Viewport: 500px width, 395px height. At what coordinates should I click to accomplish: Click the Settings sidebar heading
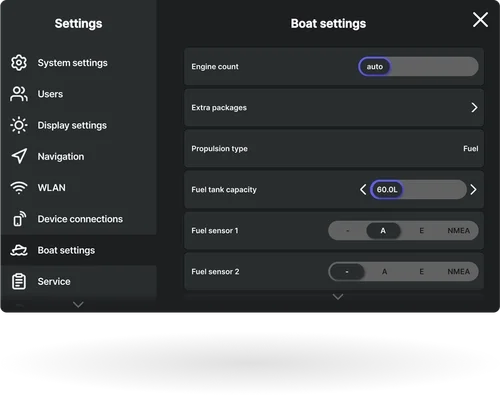tap(78, 24)
